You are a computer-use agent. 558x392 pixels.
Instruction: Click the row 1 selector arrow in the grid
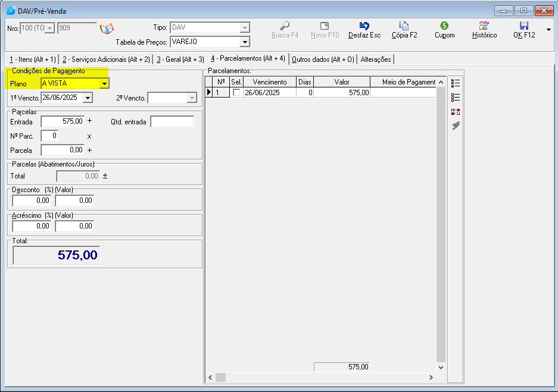(x=209, y=92)
